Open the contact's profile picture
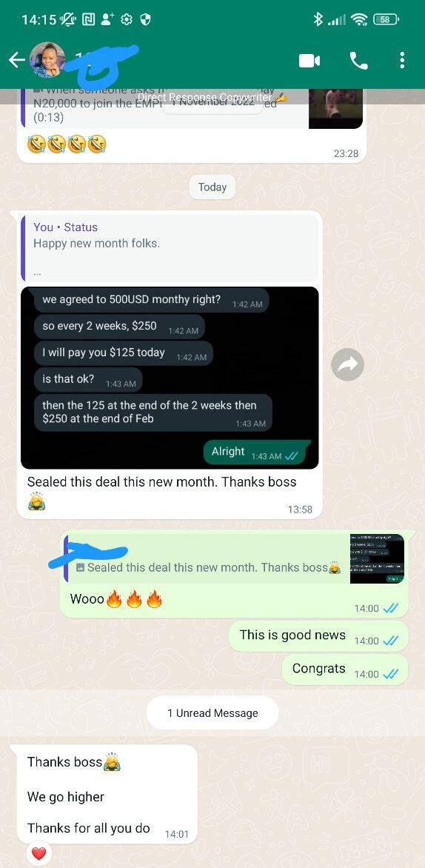This screenshot has width=425, height=868. click(x=47, y=60)
